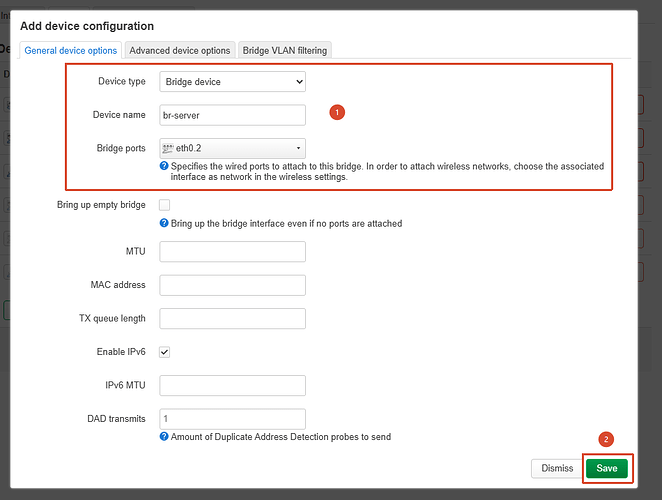The width and height of the screenshot is (662, 500).
Task: Switch to General device options tab
Action: point(71,50)
